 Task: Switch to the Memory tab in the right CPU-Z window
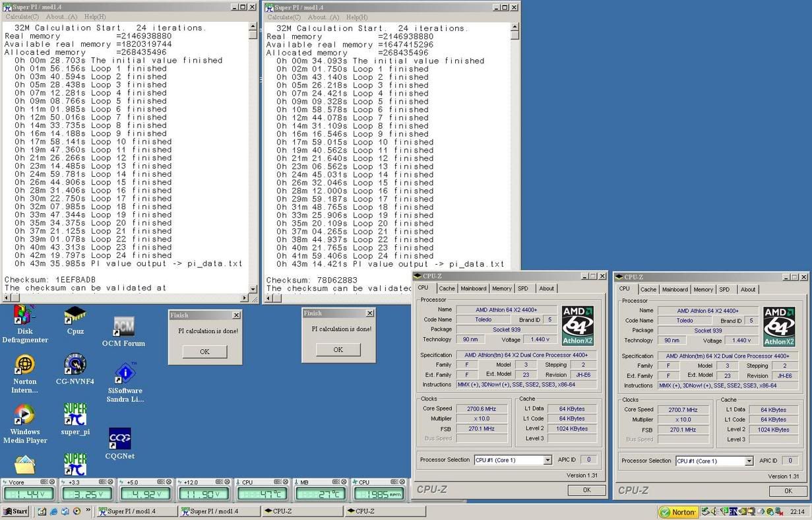703,289
